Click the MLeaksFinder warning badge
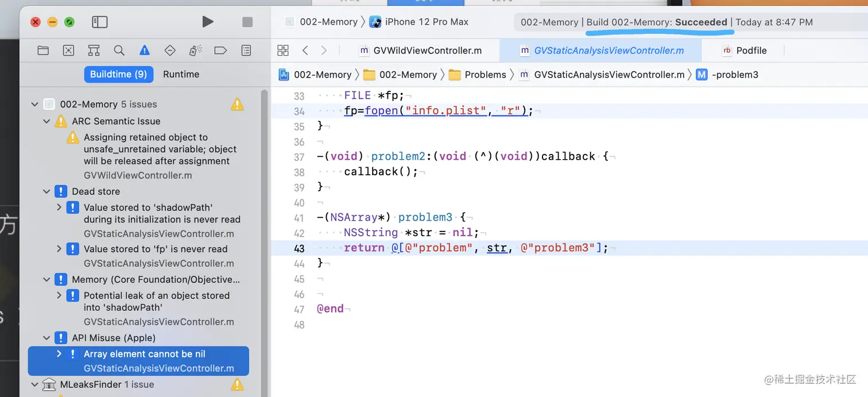 pos(237,384)
